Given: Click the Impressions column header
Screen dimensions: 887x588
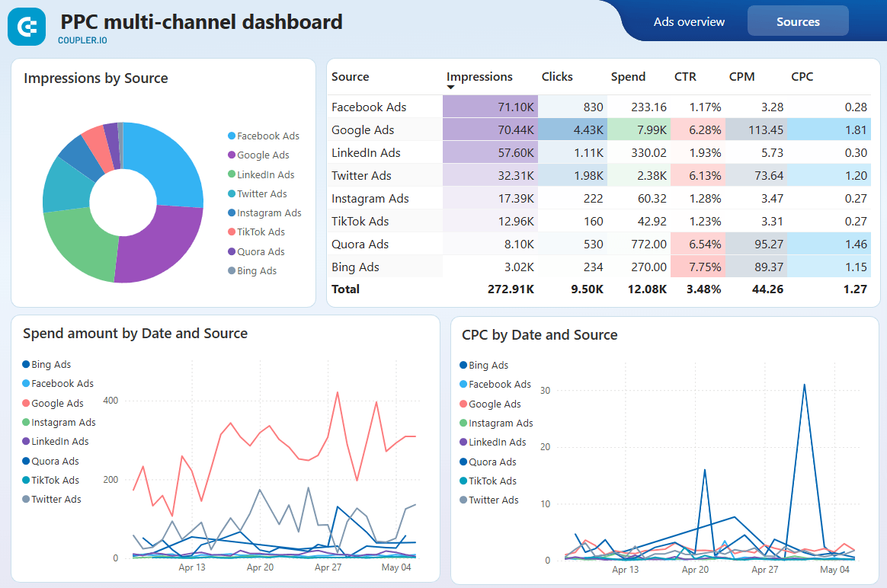Looking at the screenshot, I should point(479,76).
